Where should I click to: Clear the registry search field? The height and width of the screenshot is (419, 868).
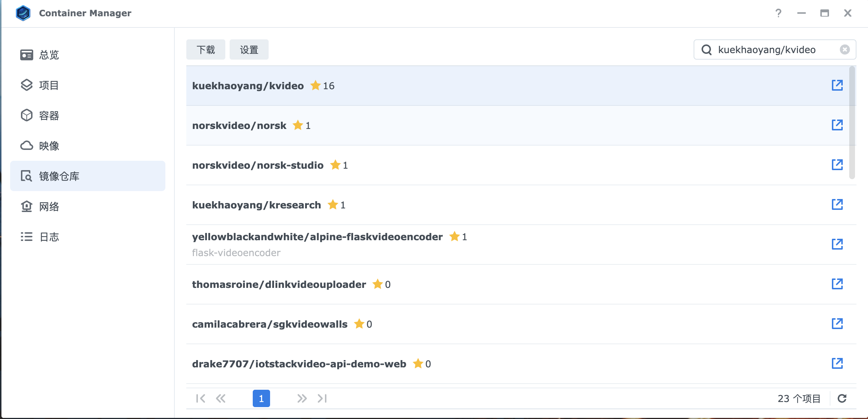[x=845, y=49]
